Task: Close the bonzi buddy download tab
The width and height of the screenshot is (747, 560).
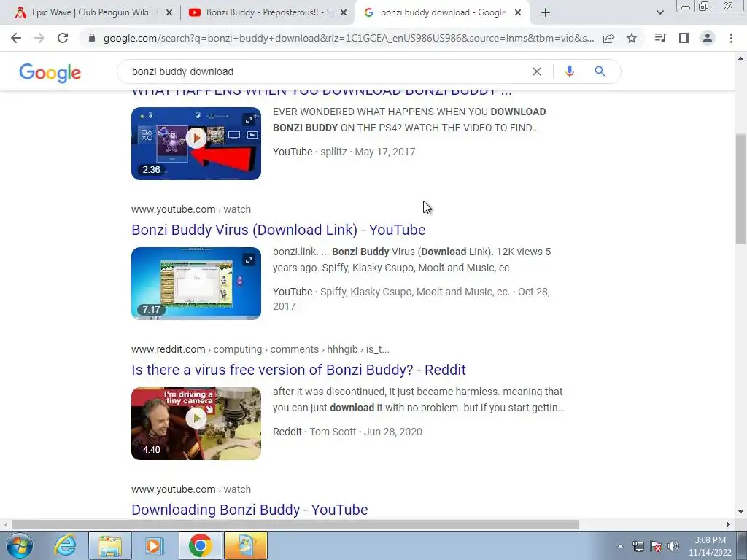Action: pyautogui.click(x=518, y=13)
